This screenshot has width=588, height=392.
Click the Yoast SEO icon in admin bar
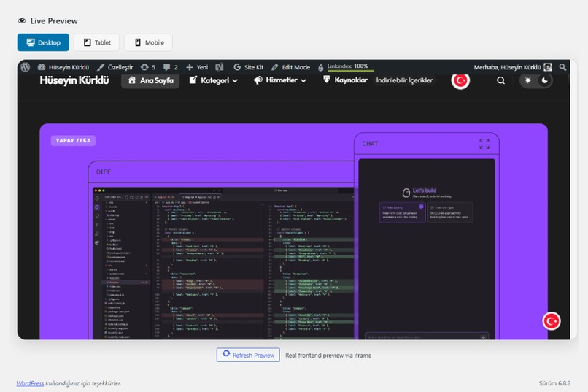pyautogui.click(x=220, y=67)
